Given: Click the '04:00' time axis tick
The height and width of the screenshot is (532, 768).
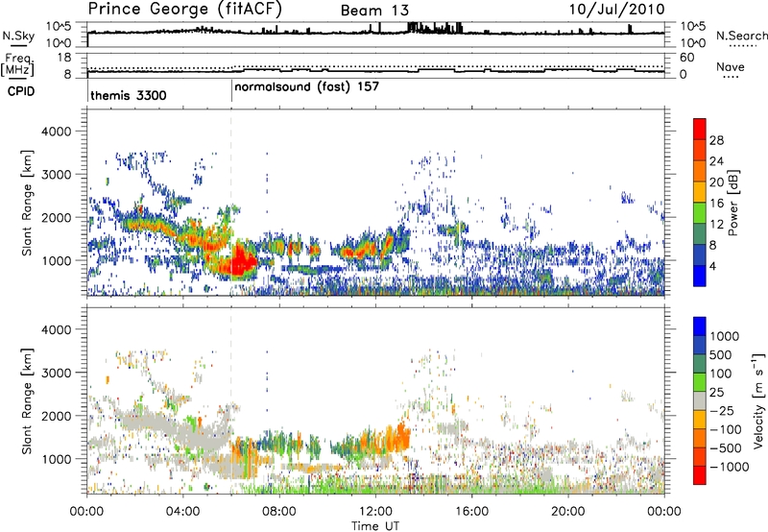Looking at the screenshot, I should (182, 512).
